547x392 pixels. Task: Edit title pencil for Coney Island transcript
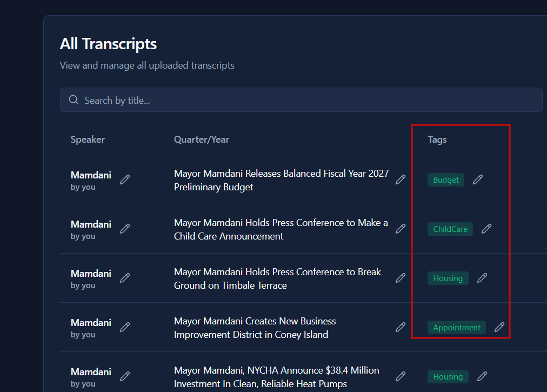tap(401, 327)
